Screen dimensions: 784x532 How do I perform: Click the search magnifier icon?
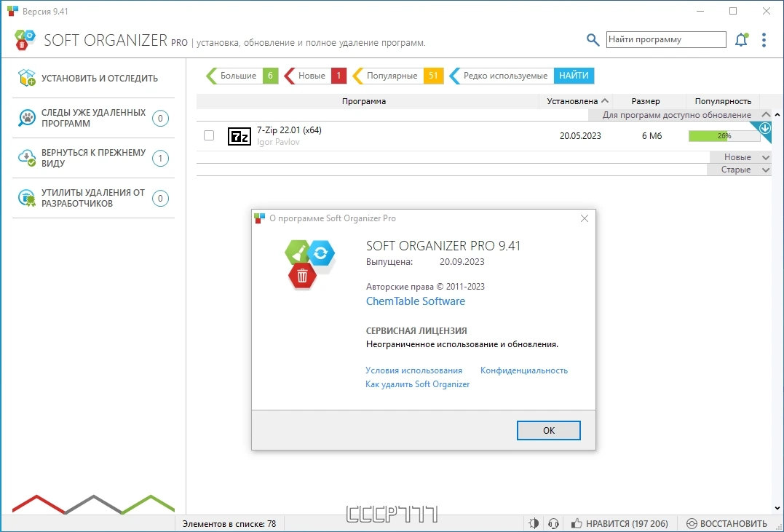click(x=593, y=40)
